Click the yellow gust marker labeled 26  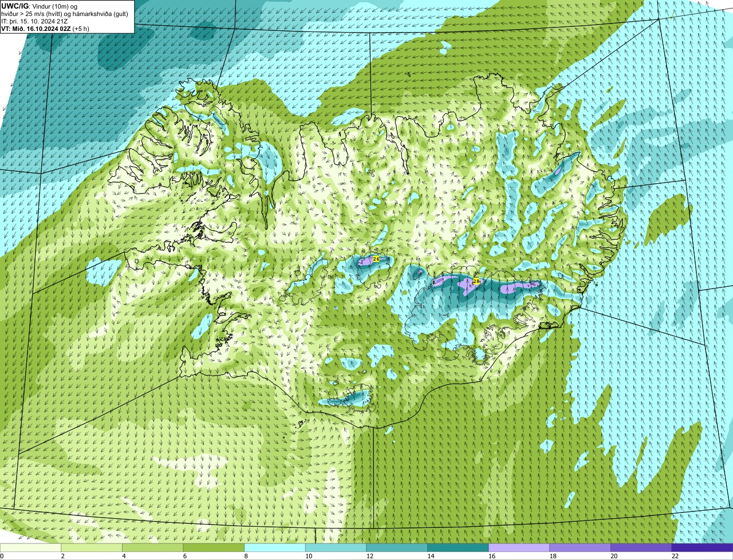tap(376, 259)
